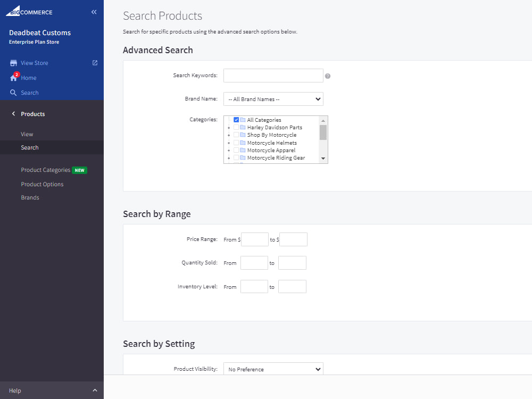Click the Harley Davidson Parts folder icon
The width and height of the screenshot is (532, 399).
point(243,127)
